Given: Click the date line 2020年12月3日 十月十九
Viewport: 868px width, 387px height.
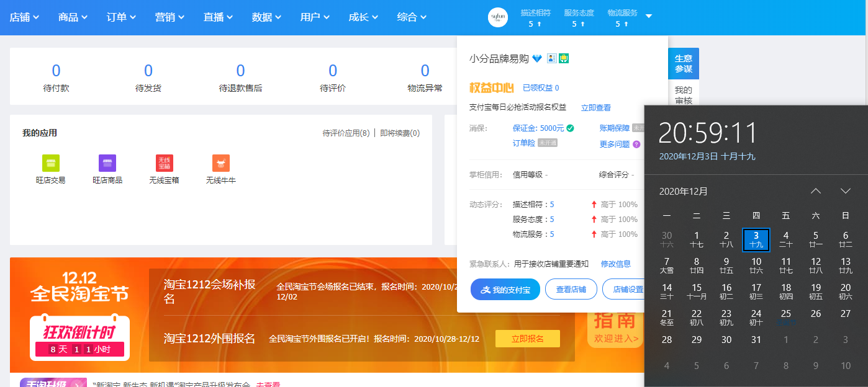Looking at the screenshot, I should (x=707, y=156).
